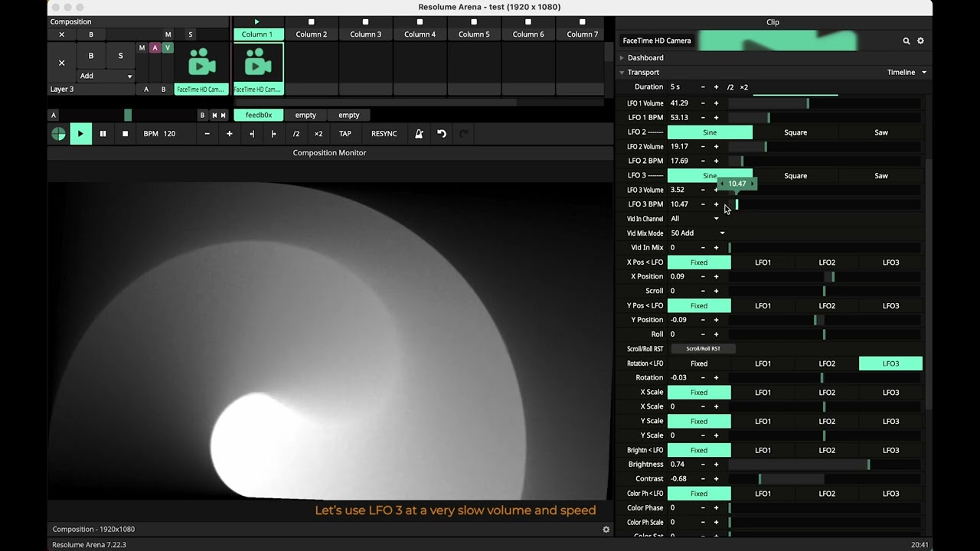Click the TAP tempo button
The width and height of the screenshot is (980, 551).
[345, 134]
